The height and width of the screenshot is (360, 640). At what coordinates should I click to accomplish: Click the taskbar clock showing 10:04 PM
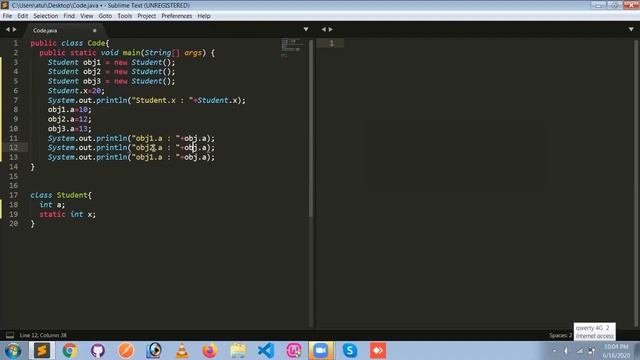pos(616,351)
